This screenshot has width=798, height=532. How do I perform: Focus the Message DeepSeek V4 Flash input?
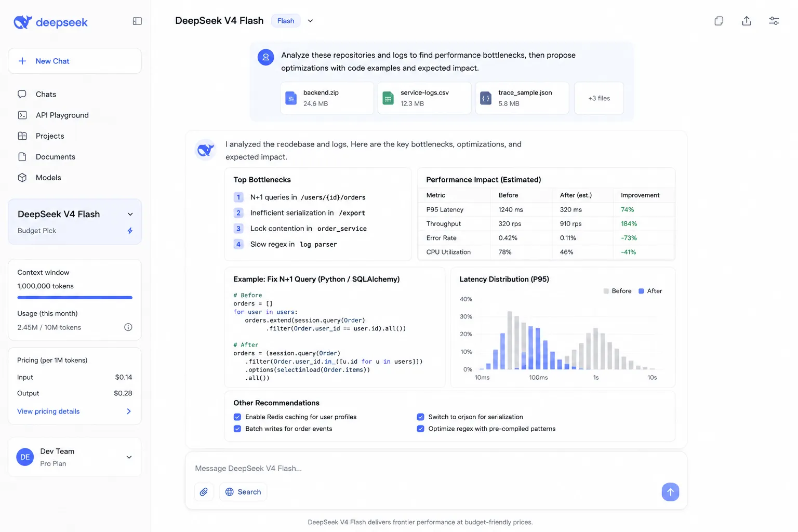pos(435,469)
